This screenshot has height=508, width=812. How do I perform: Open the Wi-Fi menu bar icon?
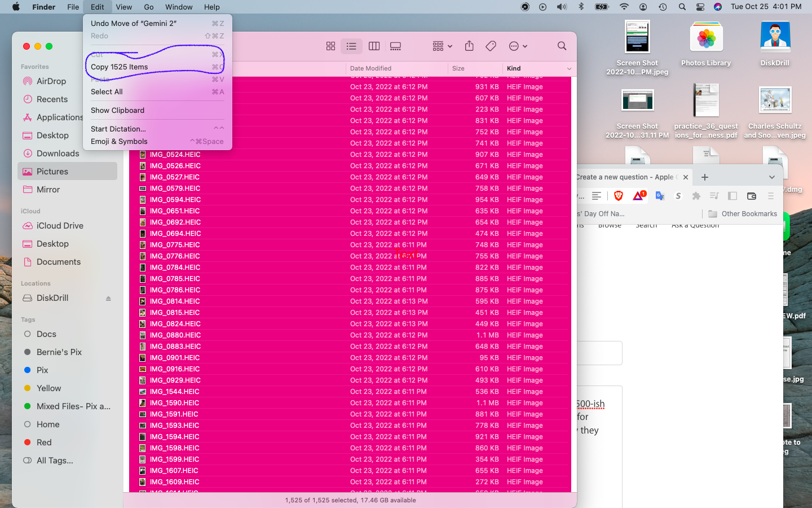coord(624,7)
